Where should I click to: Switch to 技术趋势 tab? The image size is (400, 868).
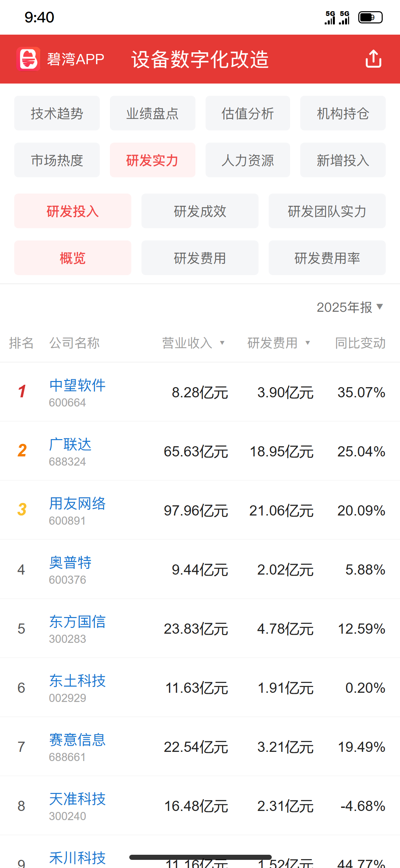click(57, 113)
